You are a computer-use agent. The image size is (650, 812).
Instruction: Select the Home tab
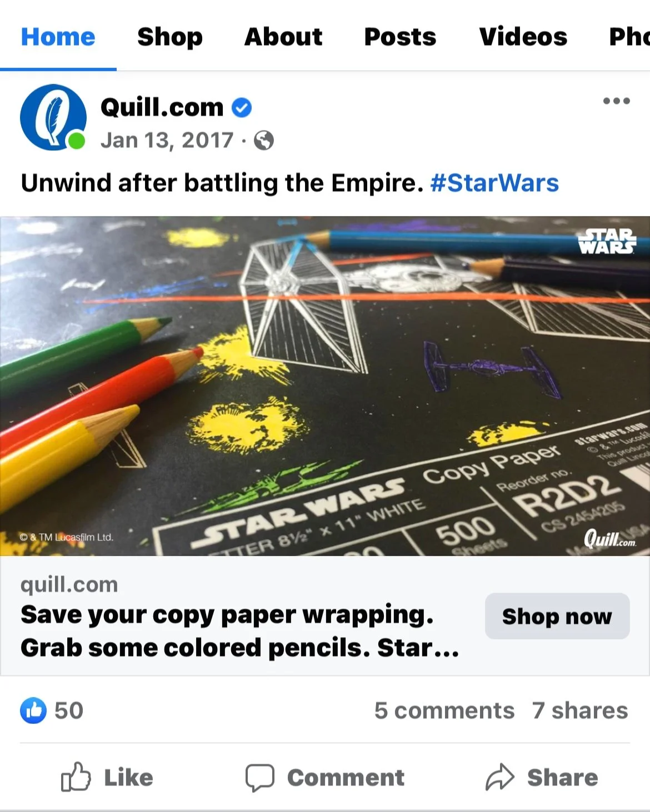pos(58,37)
